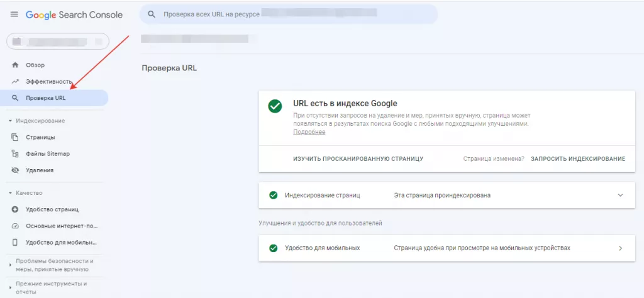
Task: Click ЗАПРОСИТЬ ИНДЕКСИРОВАНИЕ
Action: [578, 159]
